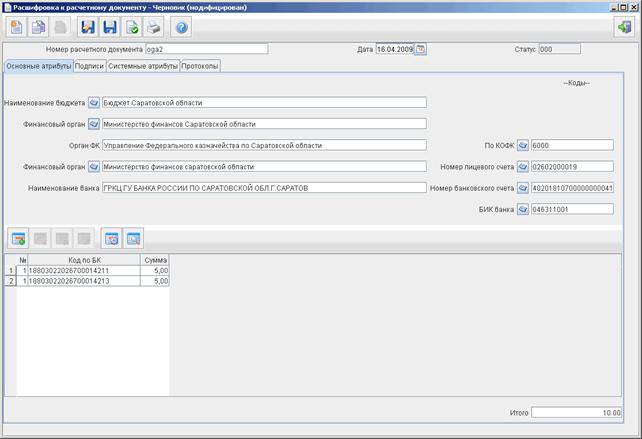Click the Номер лицевого счета lookup button
This screenshot has width=642, height=439.
tap(522, 167)
